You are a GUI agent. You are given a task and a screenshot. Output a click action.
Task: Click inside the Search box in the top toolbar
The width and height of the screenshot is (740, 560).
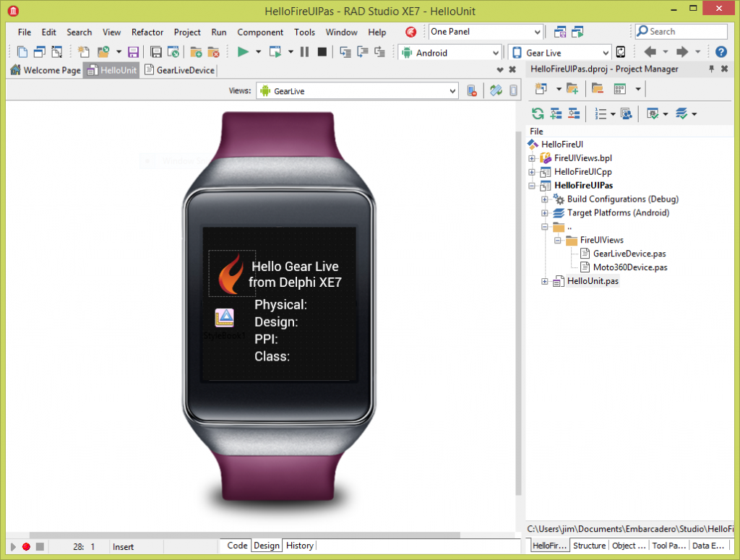point(683,31)
